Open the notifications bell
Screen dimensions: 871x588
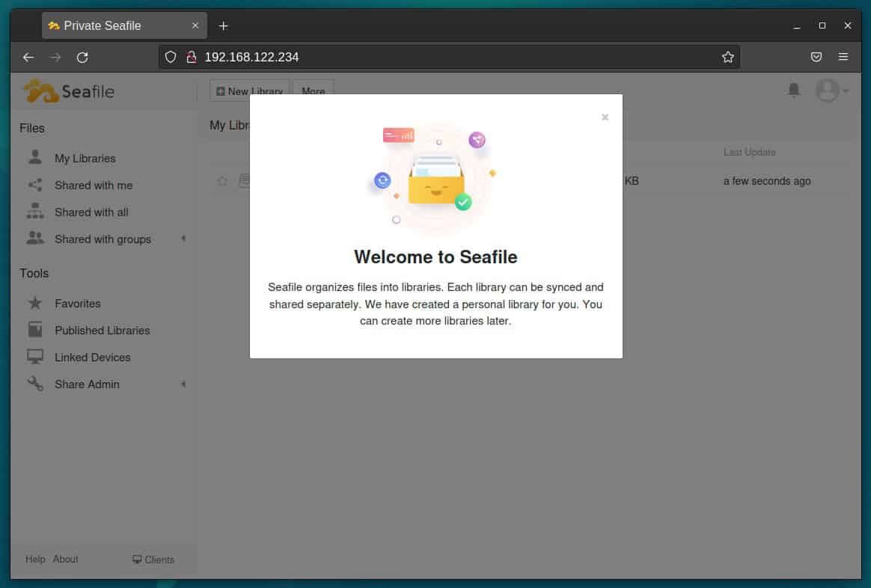(793, 91)
